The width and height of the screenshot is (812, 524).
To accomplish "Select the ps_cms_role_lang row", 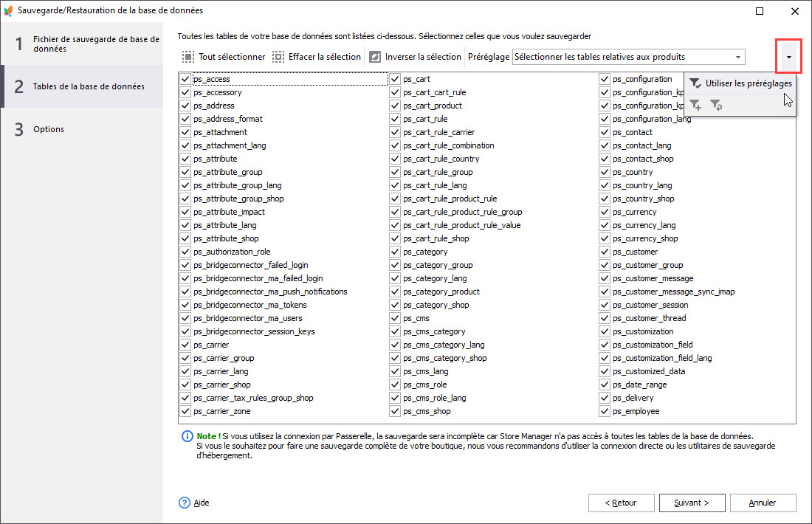I will (435, 398).
